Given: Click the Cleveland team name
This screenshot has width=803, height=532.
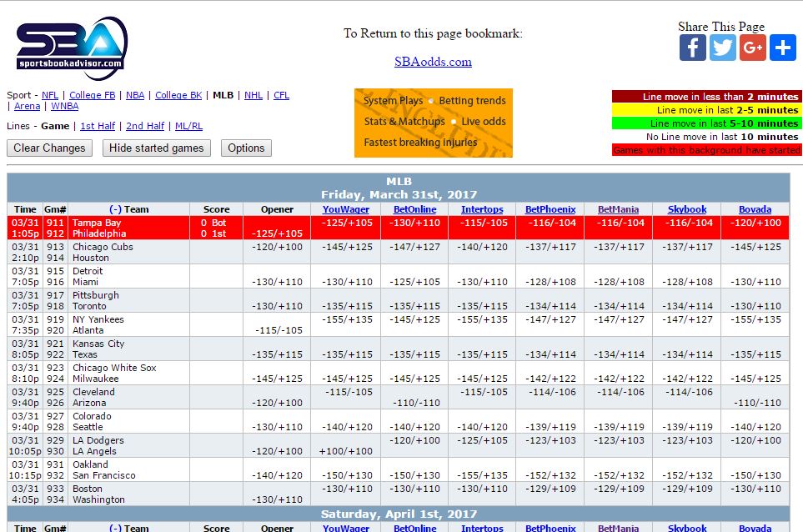Looking at the screenshot, I should pyautogui.click(x=93, y=392).
